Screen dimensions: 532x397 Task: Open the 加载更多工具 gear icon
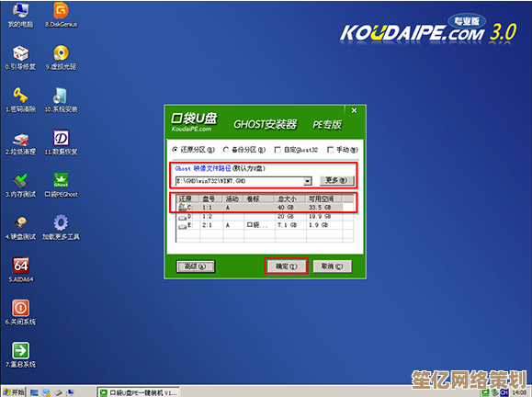pos(61,227)
